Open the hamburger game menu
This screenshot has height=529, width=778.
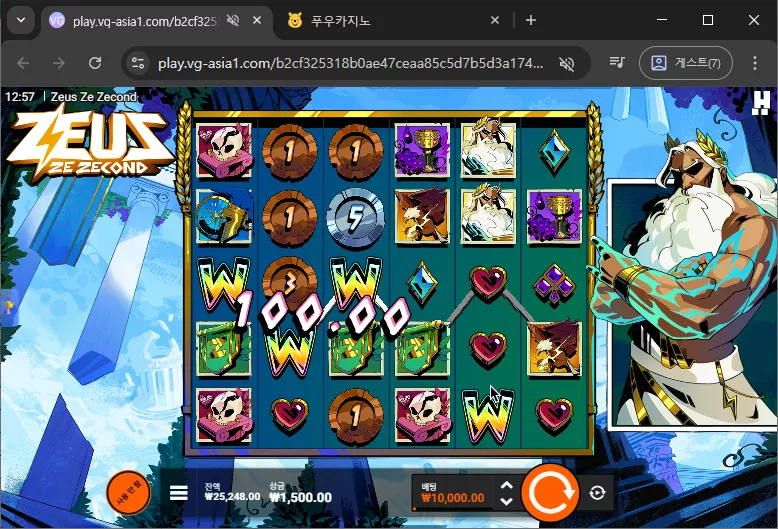[x=179, y=493]
